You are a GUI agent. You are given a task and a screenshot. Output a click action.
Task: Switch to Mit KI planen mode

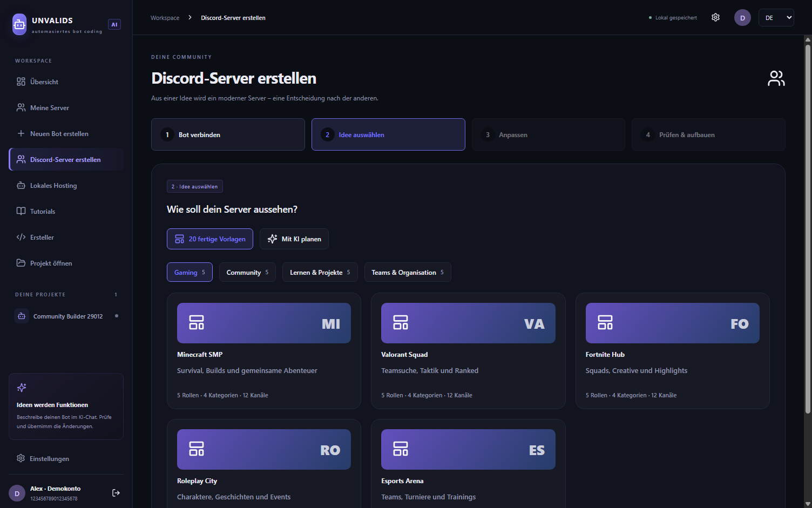294,239
